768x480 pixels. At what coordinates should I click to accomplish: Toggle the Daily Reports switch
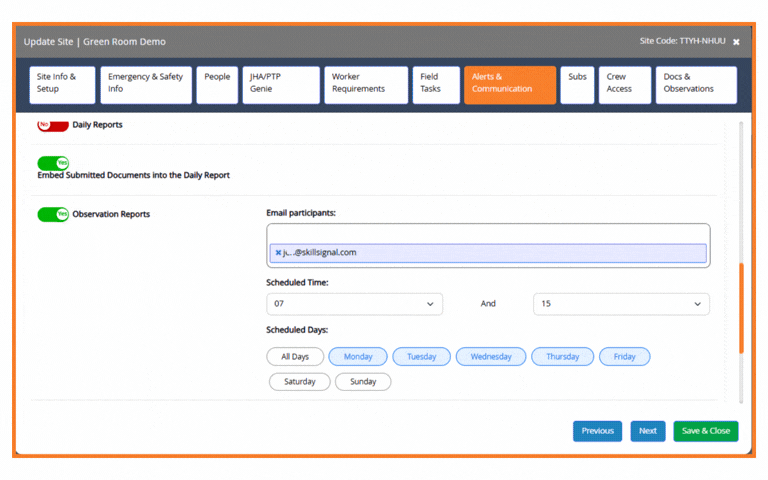click(53, 125)
